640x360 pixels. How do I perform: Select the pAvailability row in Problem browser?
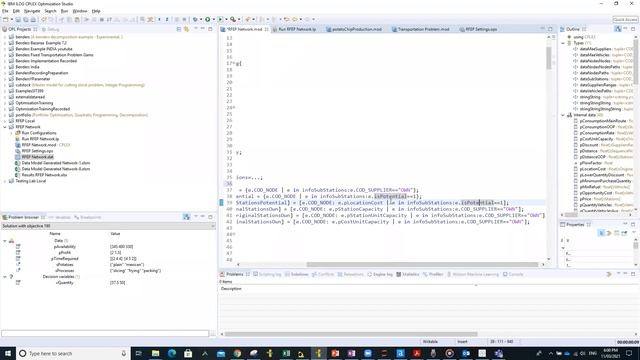[108, 247]
